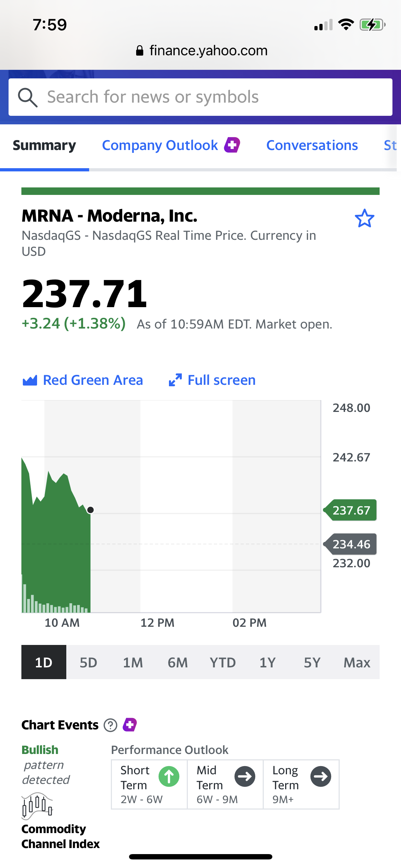Tap the Short Term green up arrow
Screen dimensions: 401x868
pos(169,776)
